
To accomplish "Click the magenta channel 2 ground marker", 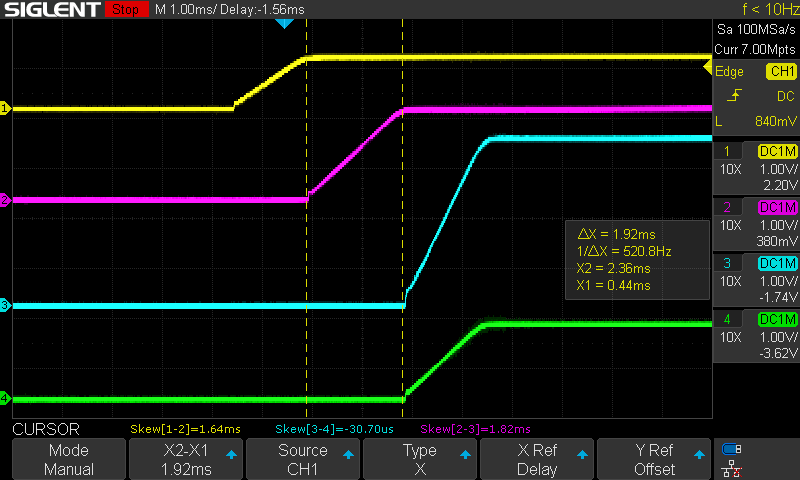I will (5, 200).
